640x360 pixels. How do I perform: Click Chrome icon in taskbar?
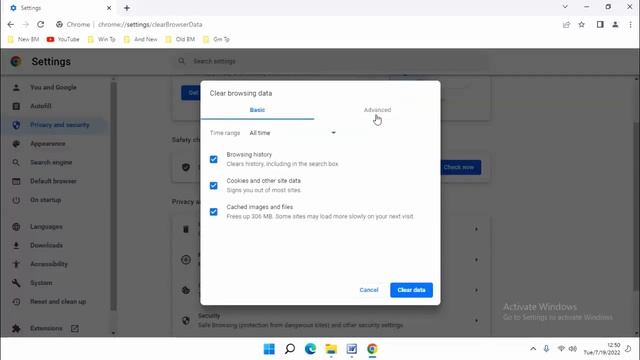[x=372, y=349]
